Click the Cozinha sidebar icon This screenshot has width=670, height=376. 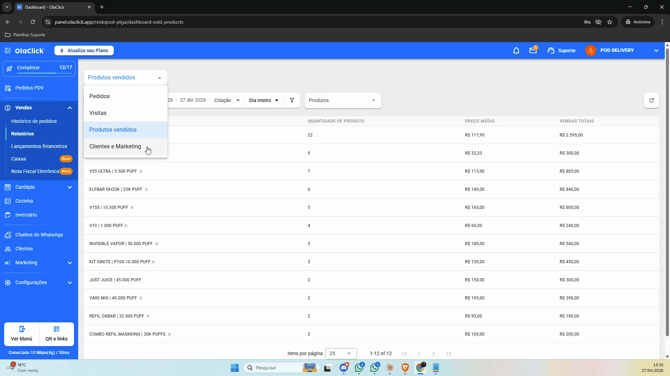coord(8,201)
